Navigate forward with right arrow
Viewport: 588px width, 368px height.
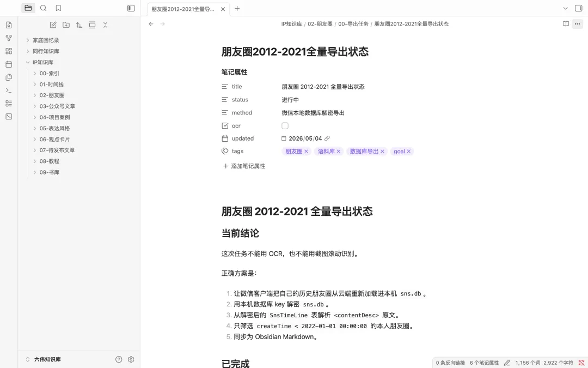tap(162, 23)
